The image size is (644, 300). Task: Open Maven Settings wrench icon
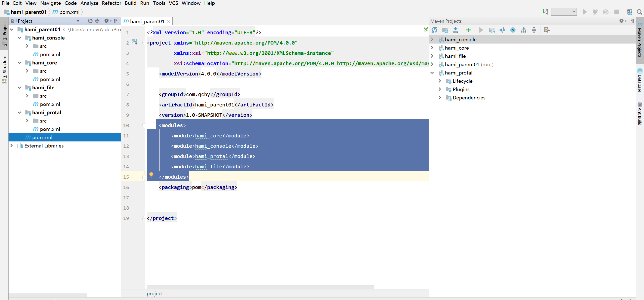coord(547,30)
